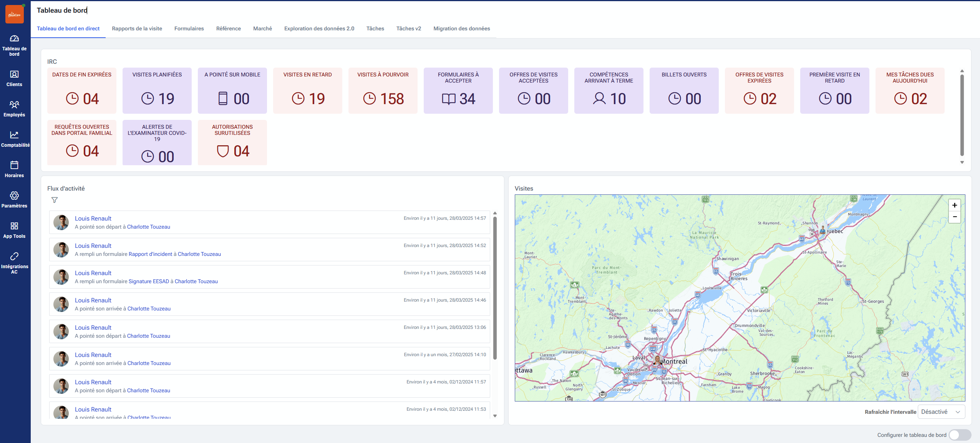The height and width of the screenshot is (443, 980).
Task: Open Louis Renault link at 13:06 entry
Action: 93,328
